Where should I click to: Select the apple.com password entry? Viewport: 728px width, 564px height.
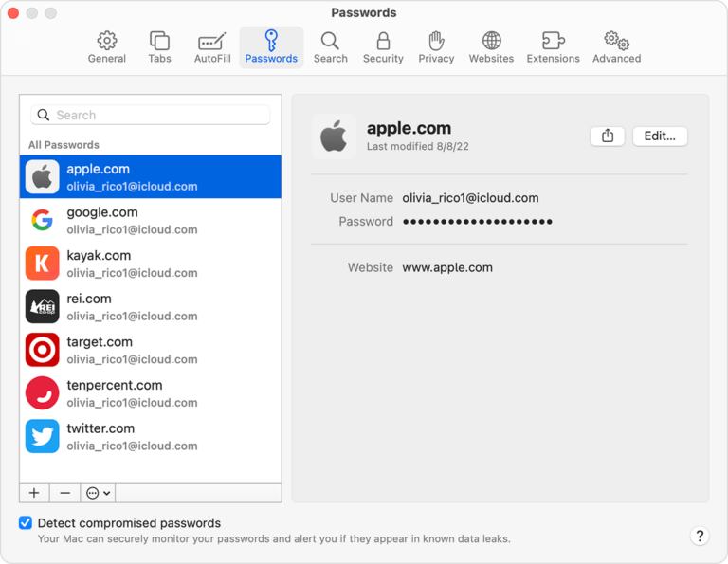tap(151, 177)
